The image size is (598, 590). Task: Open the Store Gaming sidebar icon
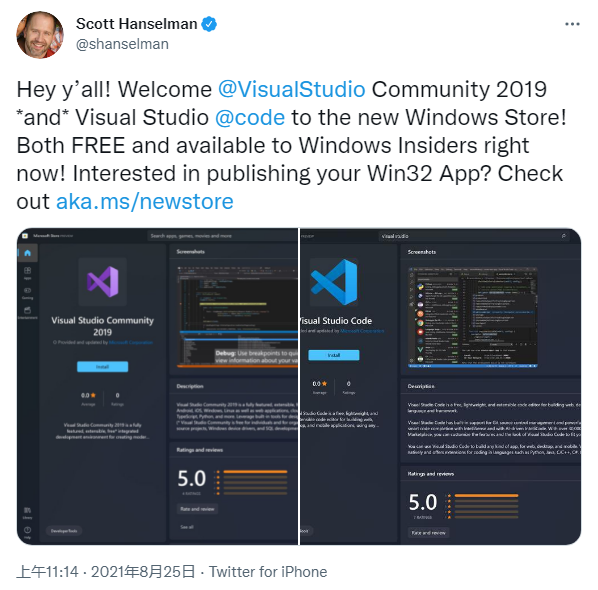pos(27,293)
